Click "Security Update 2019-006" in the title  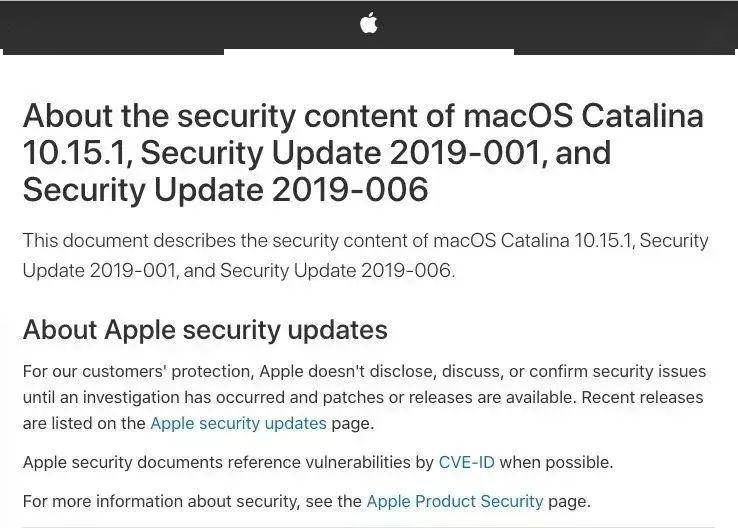[225, 189]
